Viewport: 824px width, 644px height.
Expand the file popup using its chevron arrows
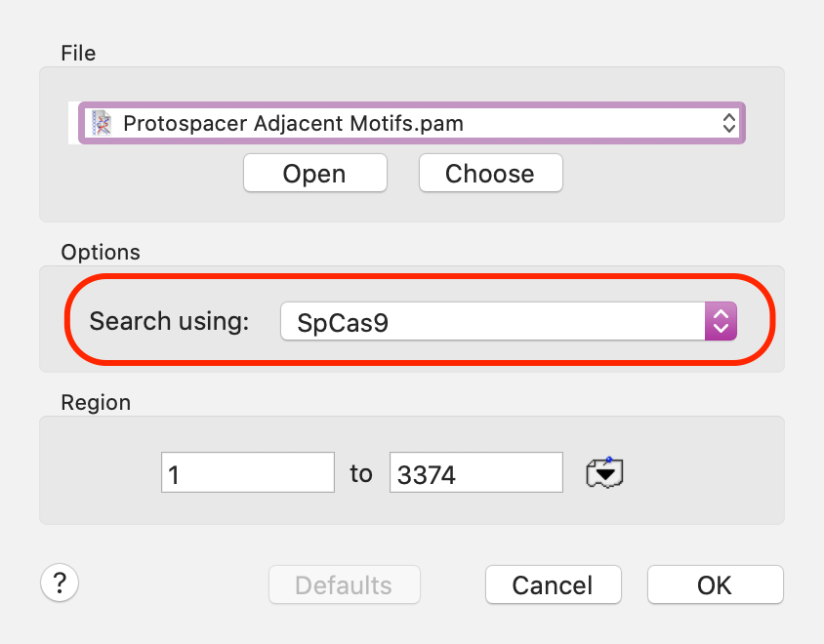pyautogui.click(x=728, y=124)
